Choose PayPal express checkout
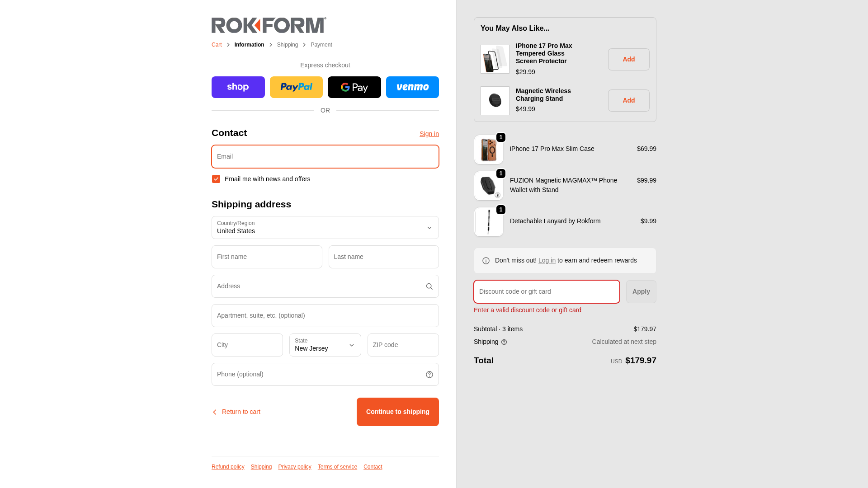868x488 pixels. pyautogui.click(x=296, y=87)
